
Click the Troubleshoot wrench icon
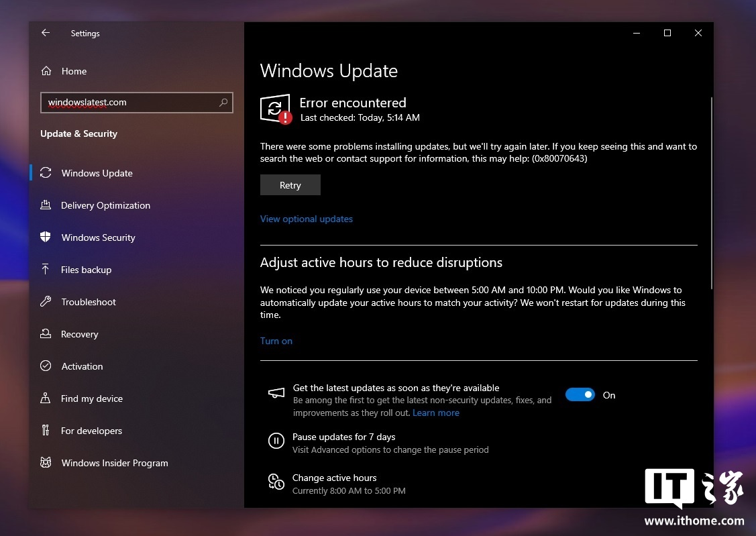click(x=46, y=302)
